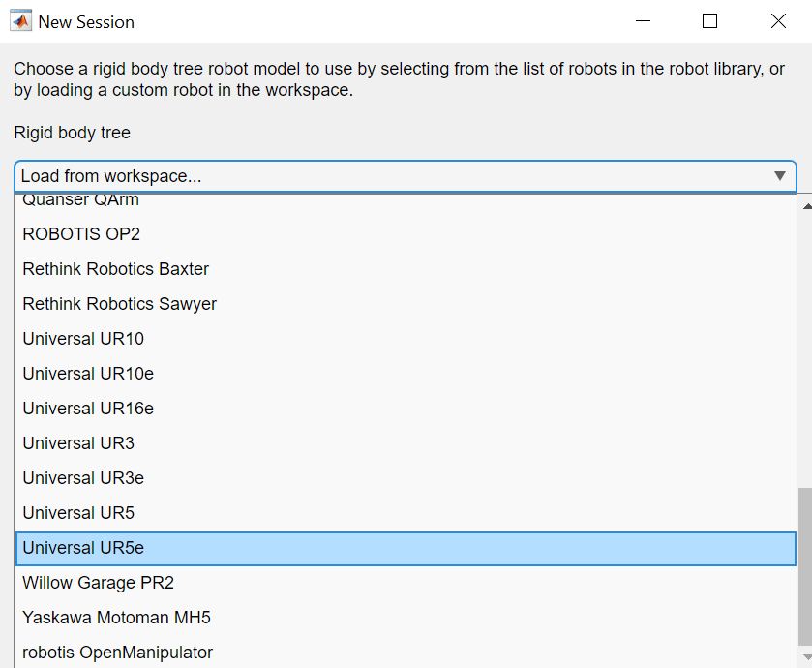Image resolution: width=812 pixels, height=668 pixels.
Task: Maximize the New Session window
Action: click(709, 21)
